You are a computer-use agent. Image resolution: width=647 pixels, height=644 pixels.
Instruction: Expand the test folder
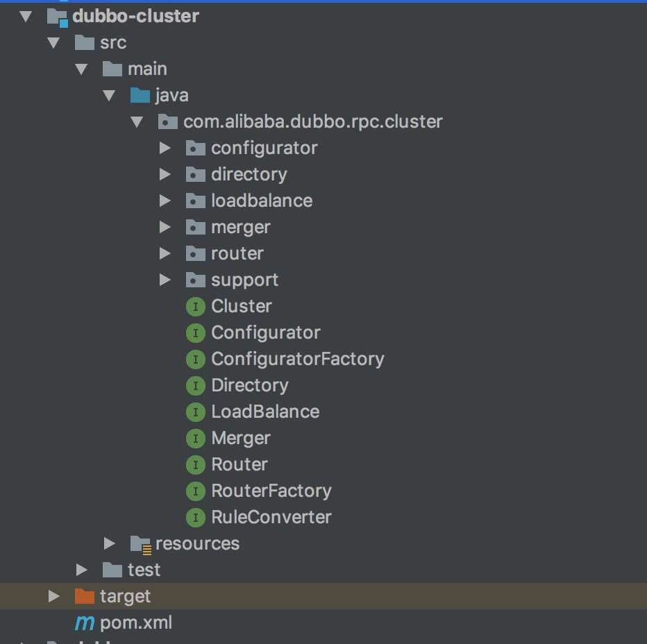point(81,570)
